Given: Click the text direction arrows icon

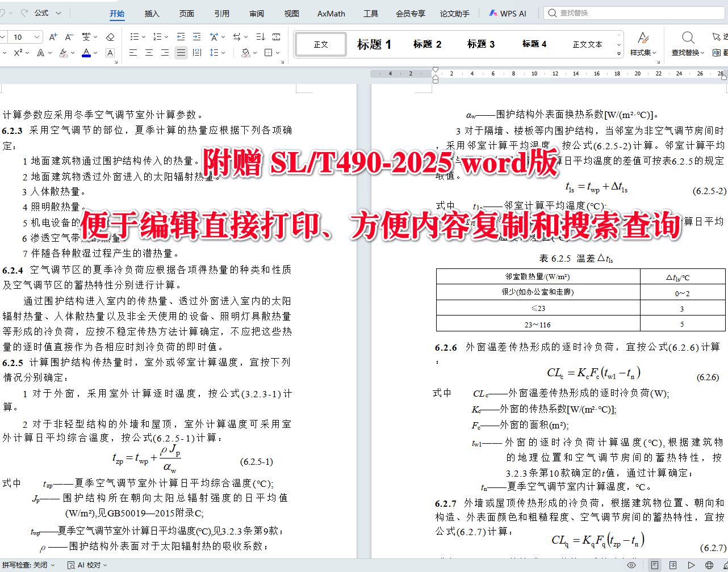Looking at the screenshot, I should 237,37.
